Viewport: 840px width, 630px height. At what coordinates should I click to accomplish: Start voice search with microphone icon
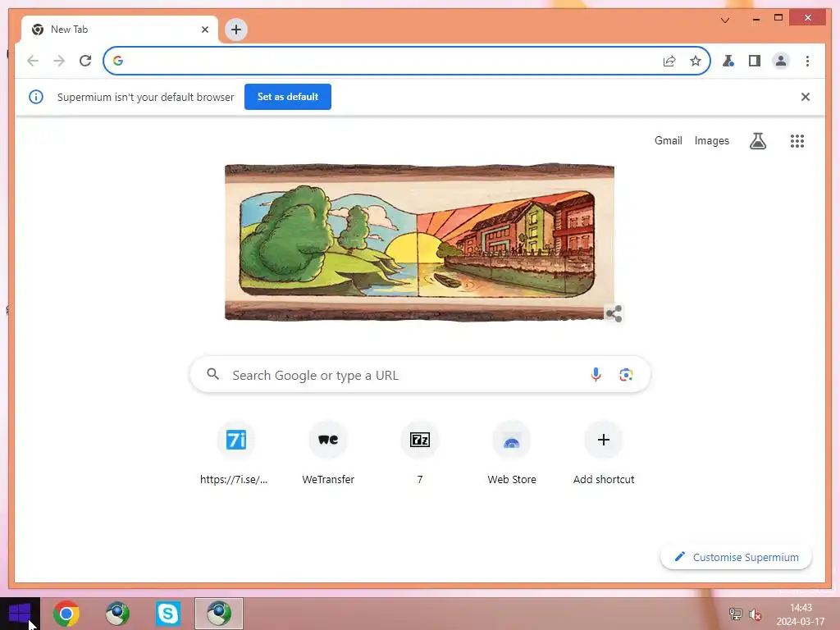(x=596, y=374)
